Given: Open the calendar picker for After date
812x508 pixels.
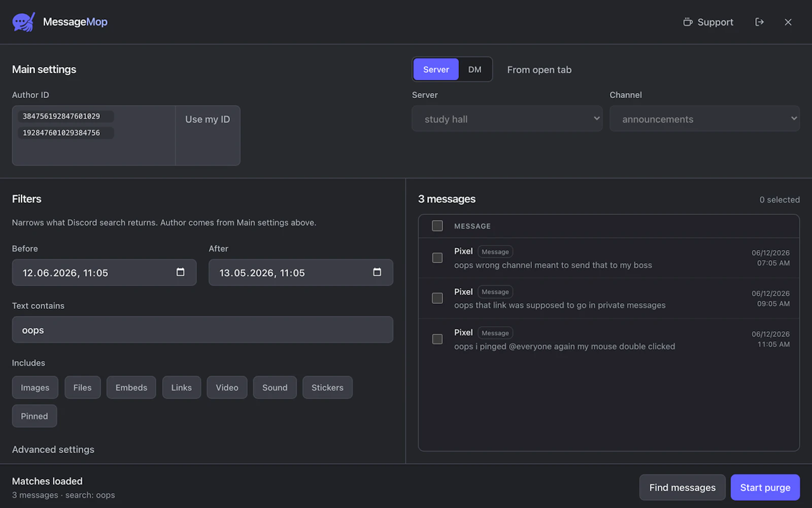Looking at the screenshot, I should [x=377, y=272].
